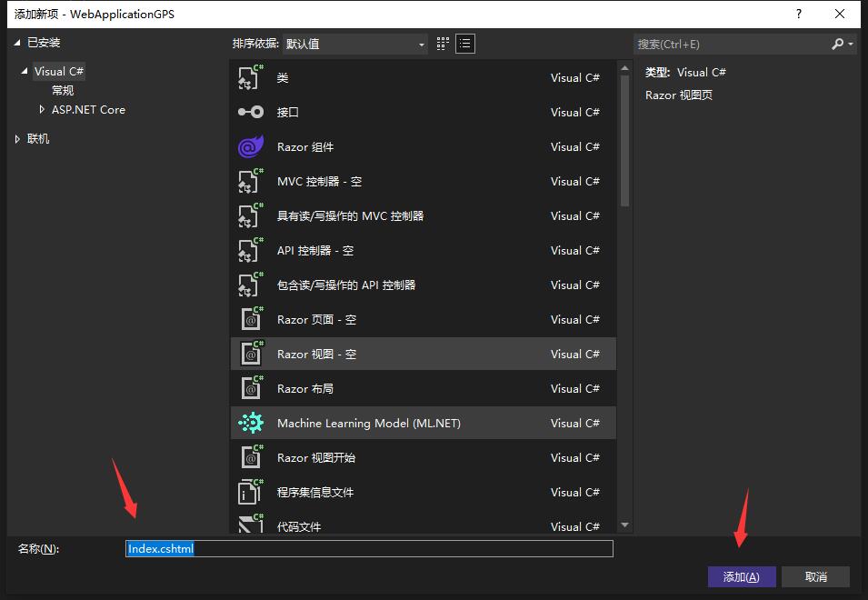Select 常规 under Visual C#
This screenshot has height=600, width=868.
point(63,90)
